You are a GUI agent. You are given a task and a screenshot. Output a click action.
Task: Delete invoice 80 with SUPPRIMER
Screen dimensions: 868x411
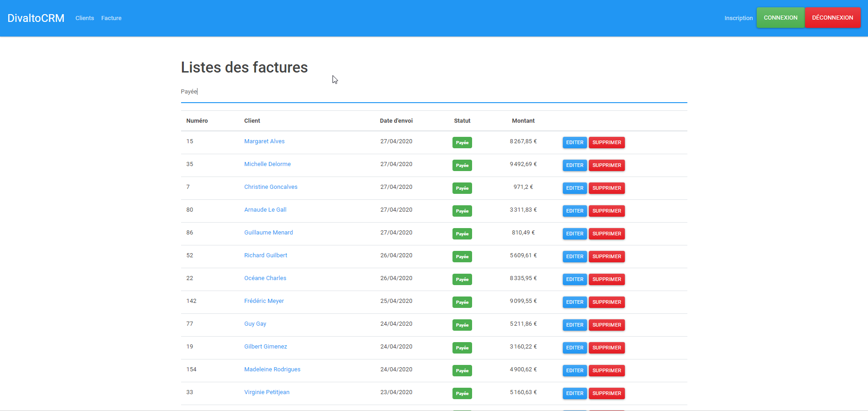(x=607, y=211)
